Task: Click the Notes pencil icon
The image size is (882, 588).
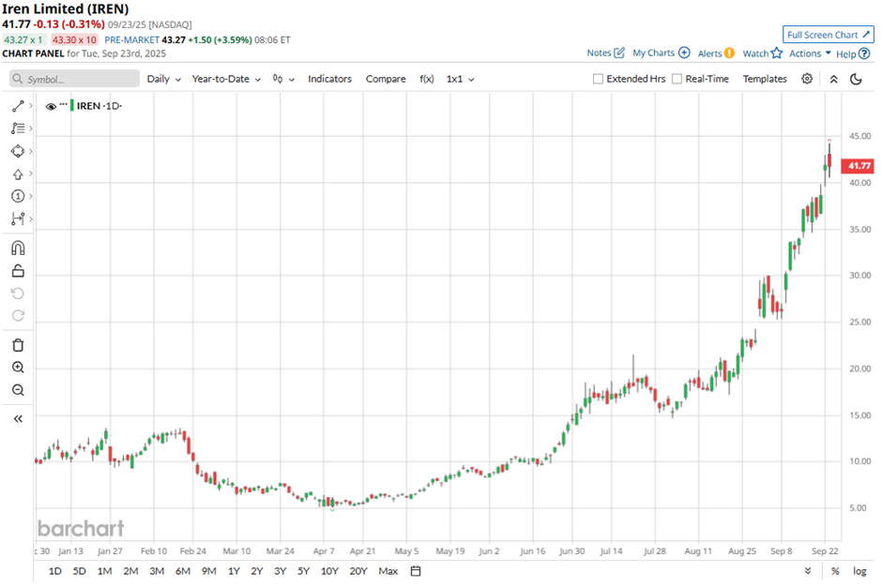Action: (x=619, y=53)
